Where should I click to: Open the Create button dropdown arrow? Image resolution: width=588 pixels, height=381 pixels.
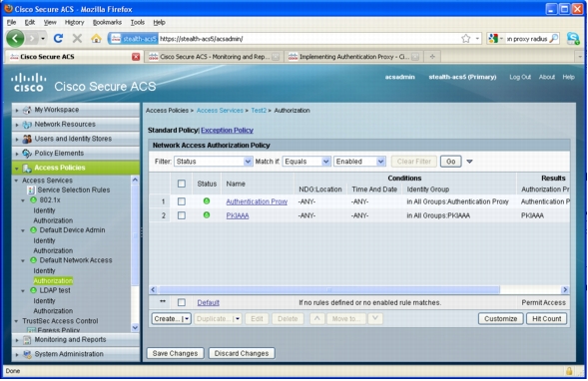tap(187, 319)
